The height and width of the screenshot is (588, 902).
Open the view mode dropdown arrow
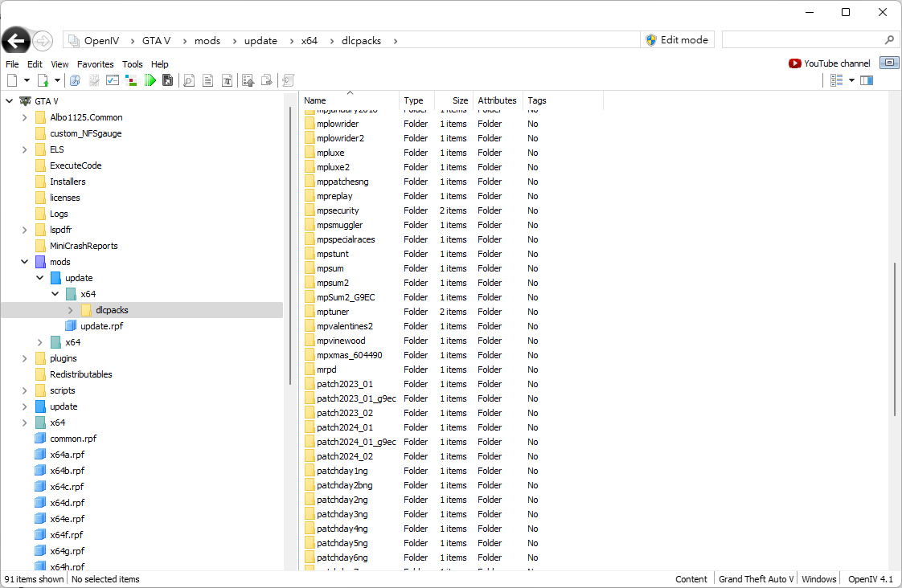click(x=851, y=80)
